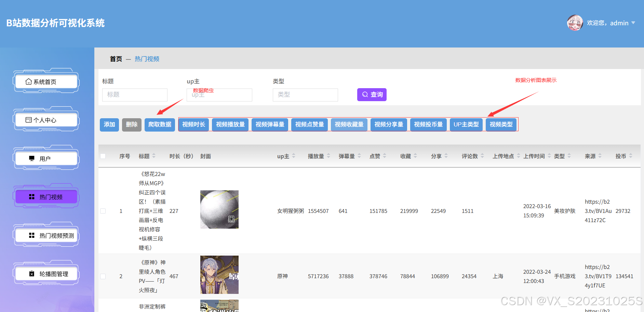644x312 pixels.
Task: Click the grid icon beside 热门视频
Action: pos(32,197)
